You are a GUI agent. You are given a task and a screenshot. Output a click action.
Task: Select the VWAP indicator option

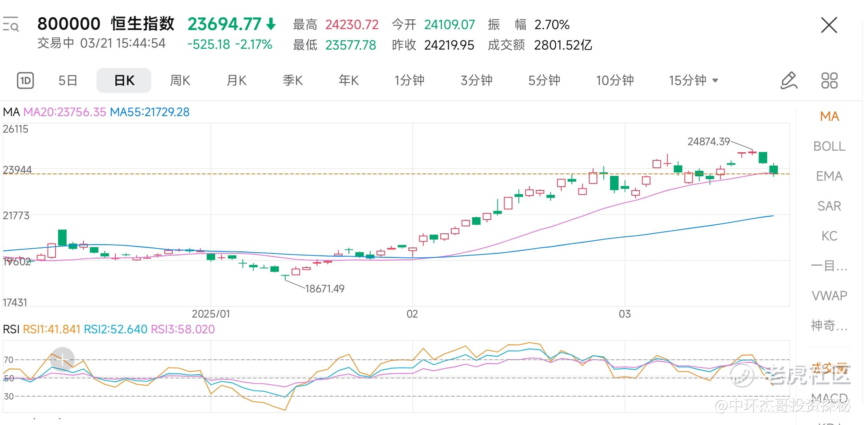(x=829, y=296)
